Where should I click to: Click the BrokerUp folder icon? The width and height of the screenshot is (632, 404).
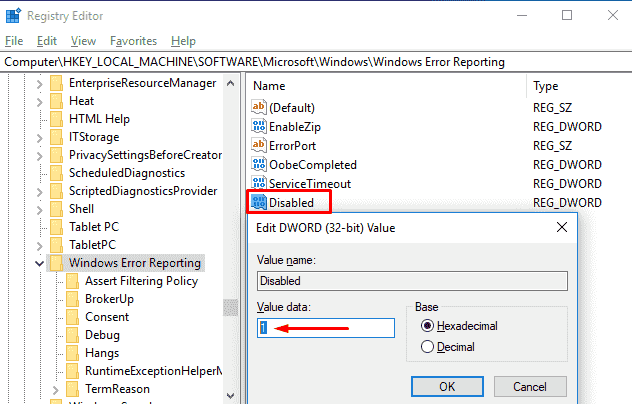pos(73,299)
